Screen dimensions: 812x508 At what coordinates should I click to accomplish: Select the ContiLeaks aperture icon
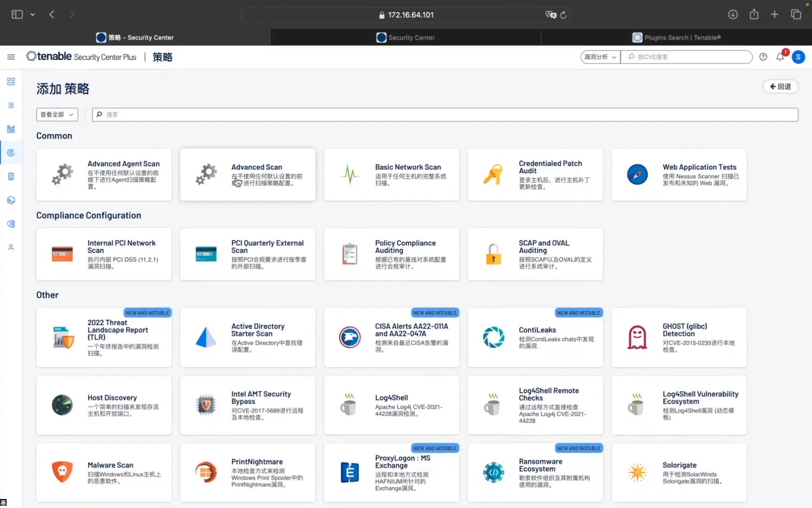[493, 337]
